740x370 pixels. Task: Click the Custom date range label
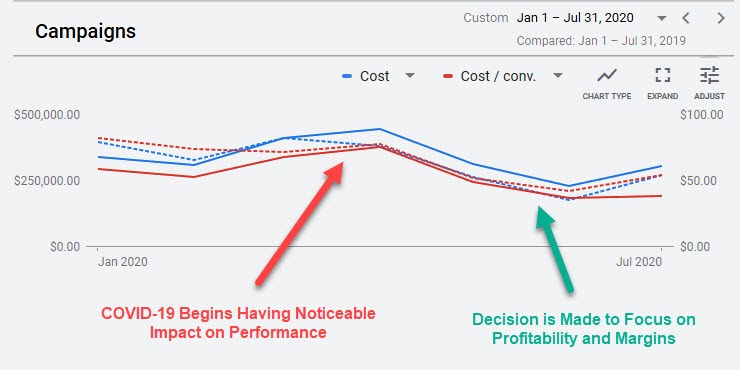tap(486, 18)
